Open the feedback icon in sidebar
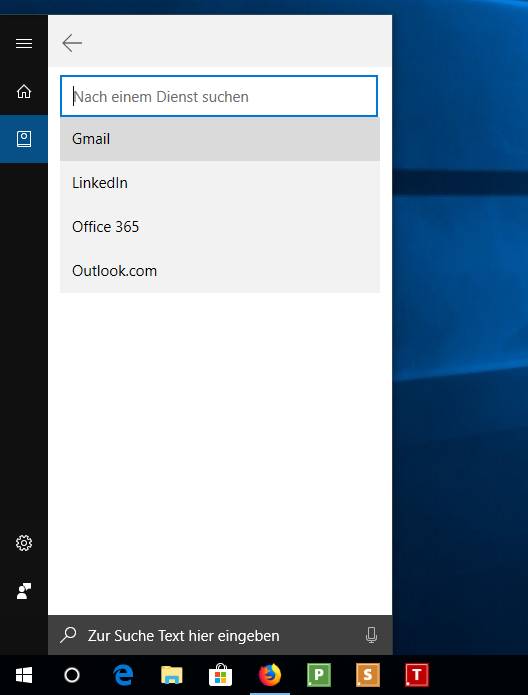Screen dimensions: 528x695 point(24,591)
